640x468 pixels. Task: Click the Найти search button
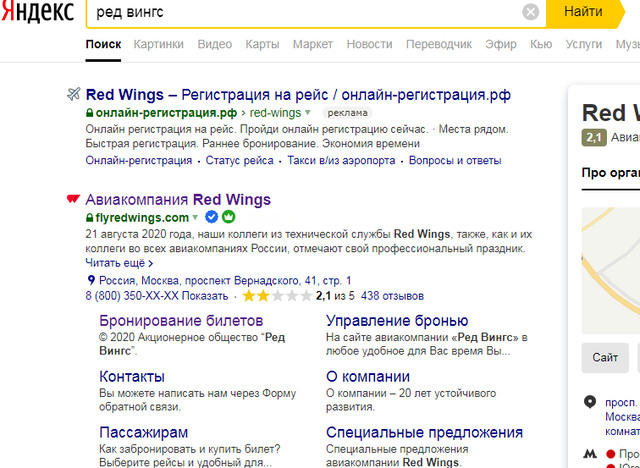tap(583, 12)
